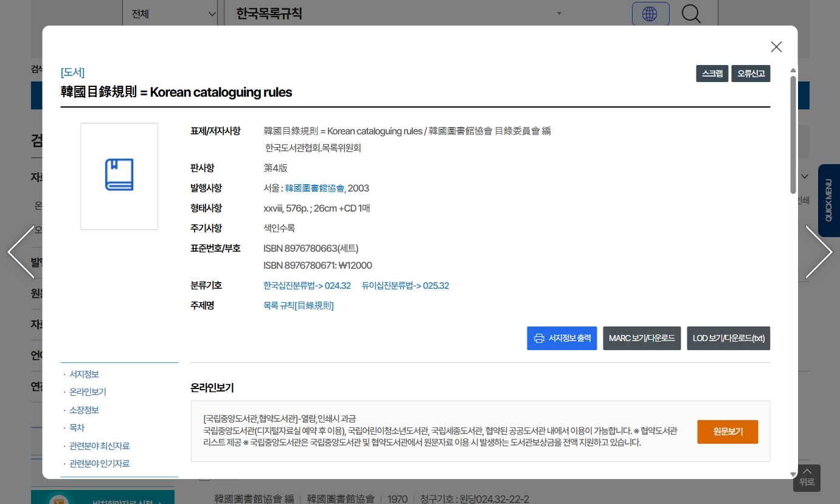Viewport: 840px width, 504px height.
Task: Click the globe multilingual input icon
Action: point(650,13)
